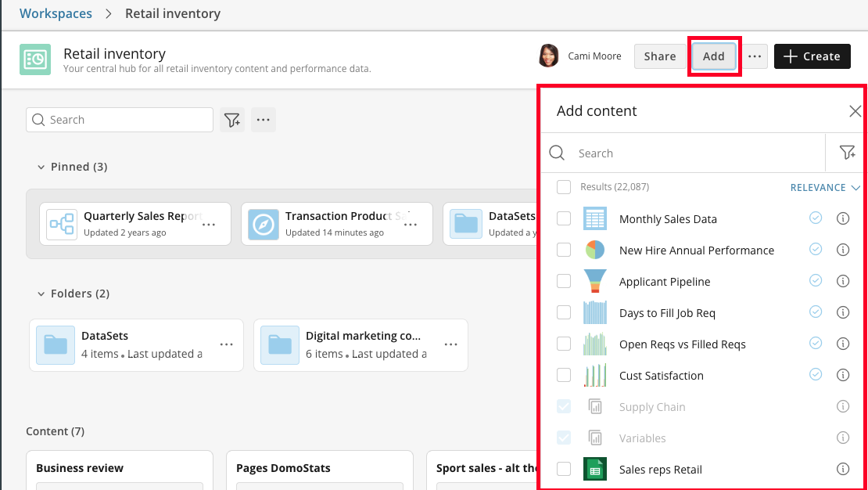
Task: Show info for Supply Chain
Action: (x=842, y=406)
